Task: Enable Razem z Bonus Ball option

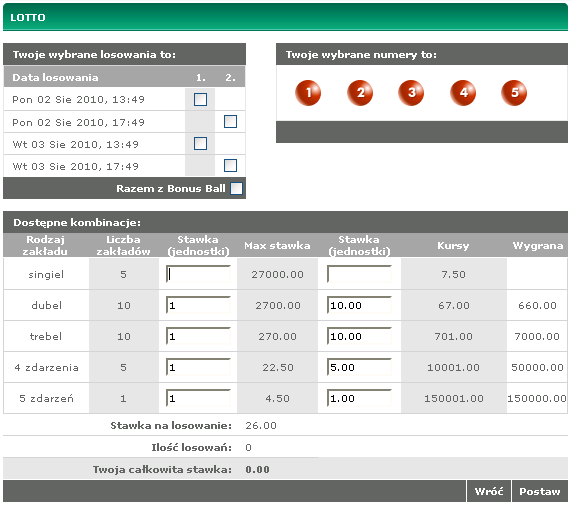Action: [236, 189]
